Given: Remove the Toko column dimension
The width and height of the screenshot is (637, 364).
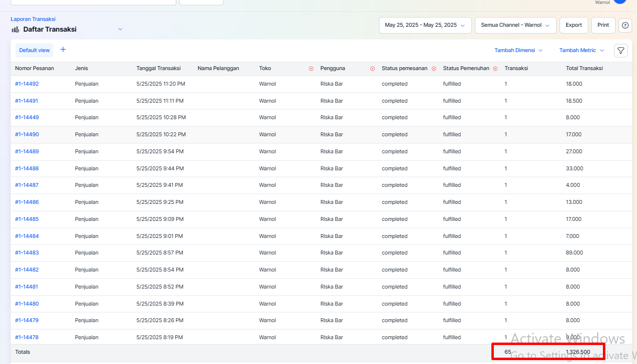Looking at the screenshot, I should pyautogui.click(x=311, y=69).
